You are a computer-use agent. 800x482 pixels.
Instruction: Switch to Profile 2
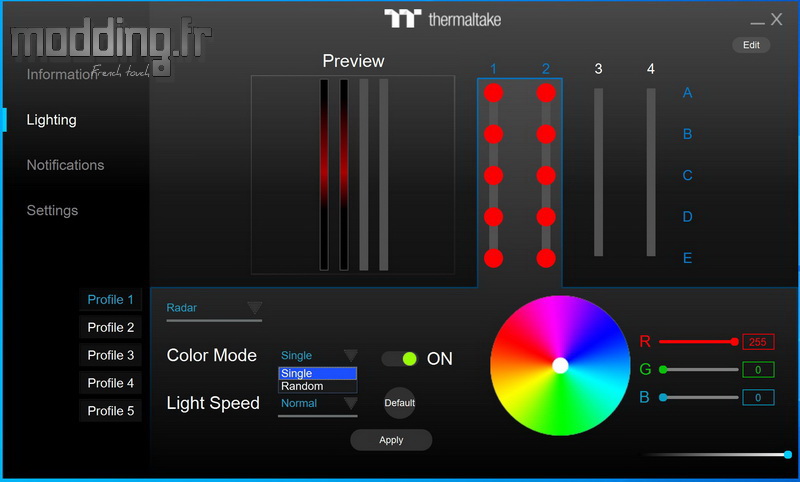point(110,327)
